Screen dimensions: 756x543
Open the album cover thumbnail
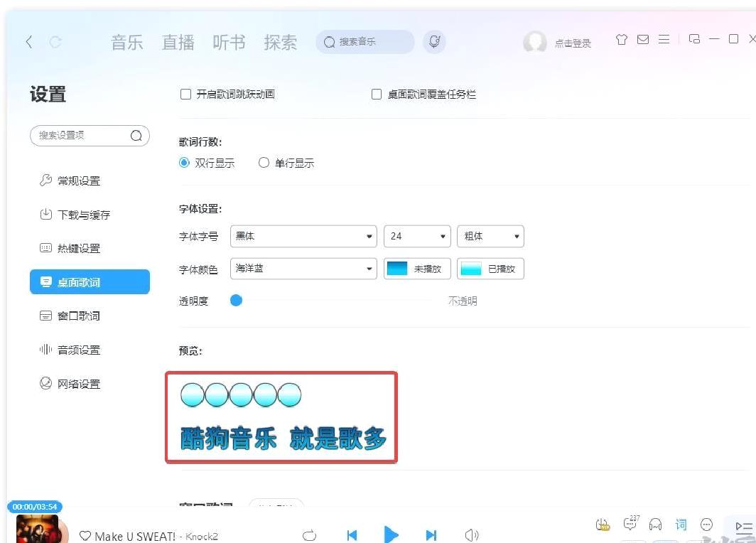38,529
